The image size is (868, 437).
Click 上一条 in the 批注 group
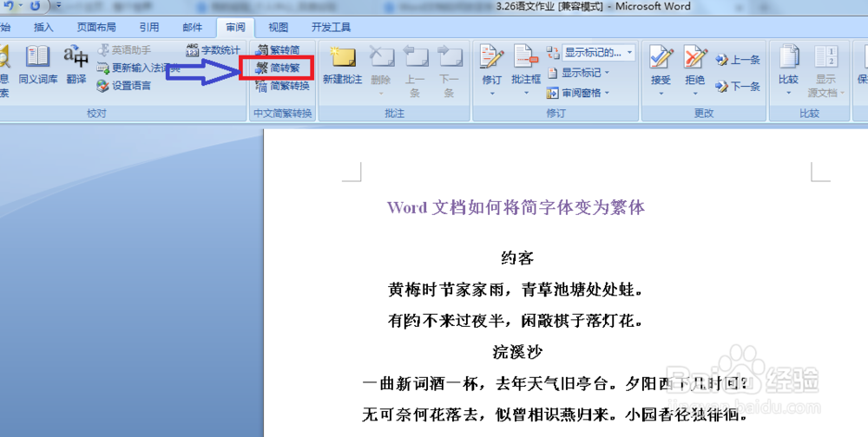[415, 71]
